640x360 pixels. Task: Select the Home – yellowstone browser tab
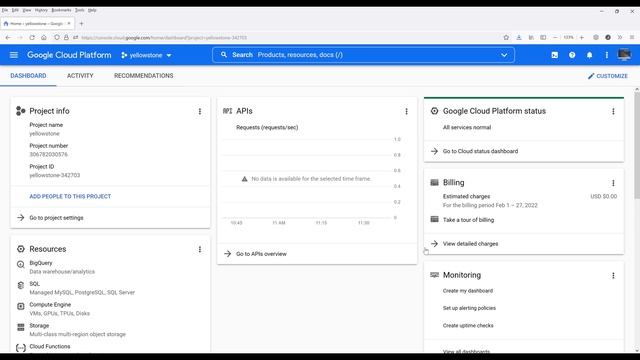[36, 24]
